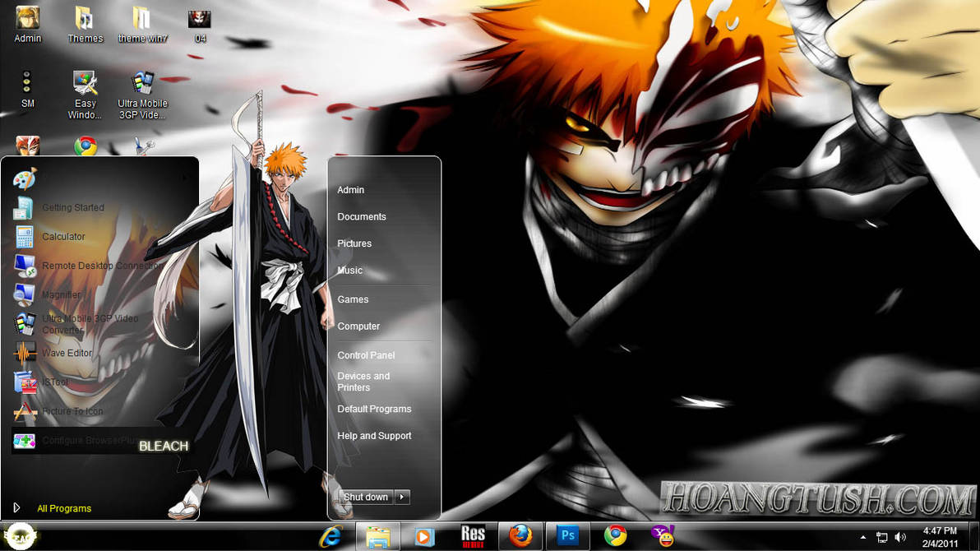This screenshot has height=551, width=980.
Task: Launch Calculator from the Start menu
Action: [65, 236]
